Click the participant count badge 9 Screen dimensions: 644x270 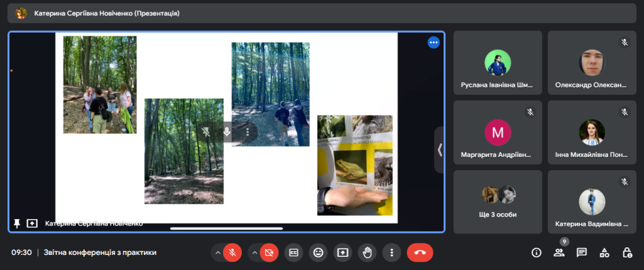(x=565, y=242)
